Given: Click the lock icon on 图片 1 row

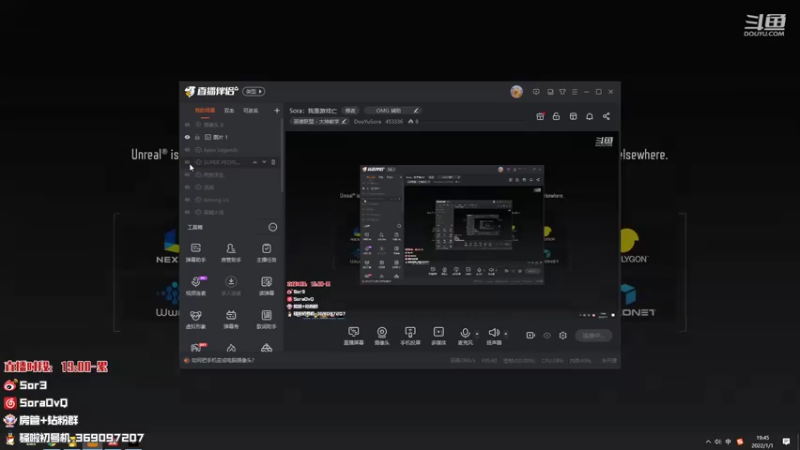Looking at the screenshot, I should [197, 137].
